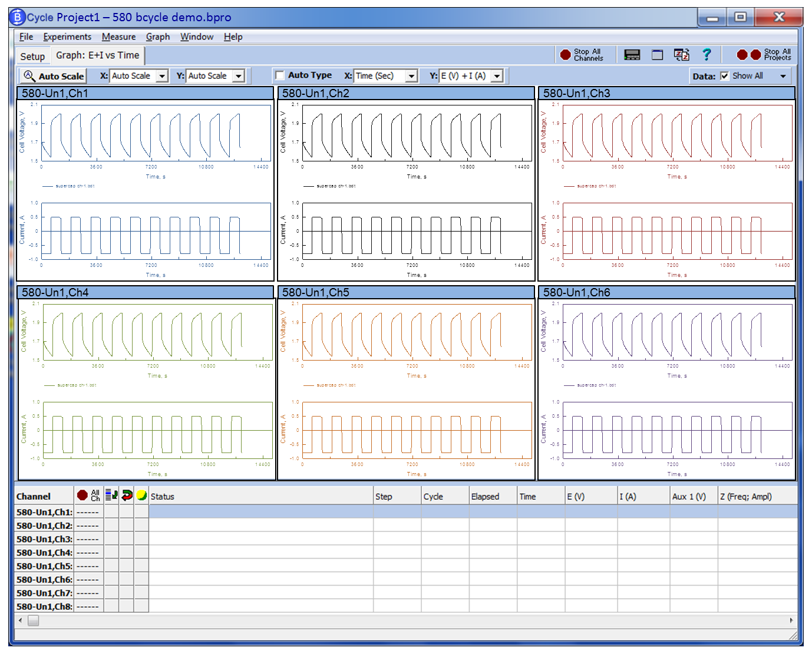Viewport: 812px width, 654px height.
Task: Click the red stop All Ch icon
Action: [82, 496]
